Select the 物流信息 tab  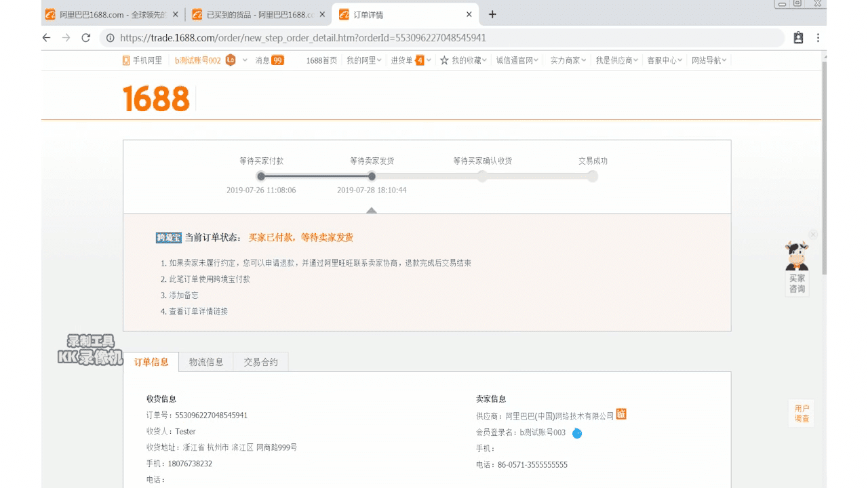click(x=206, y=362)
